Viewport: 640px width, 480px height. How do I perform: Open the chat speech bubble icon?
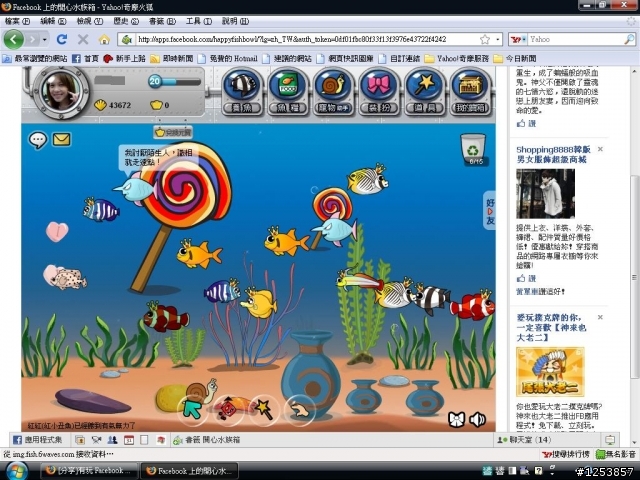click(38, 140)
